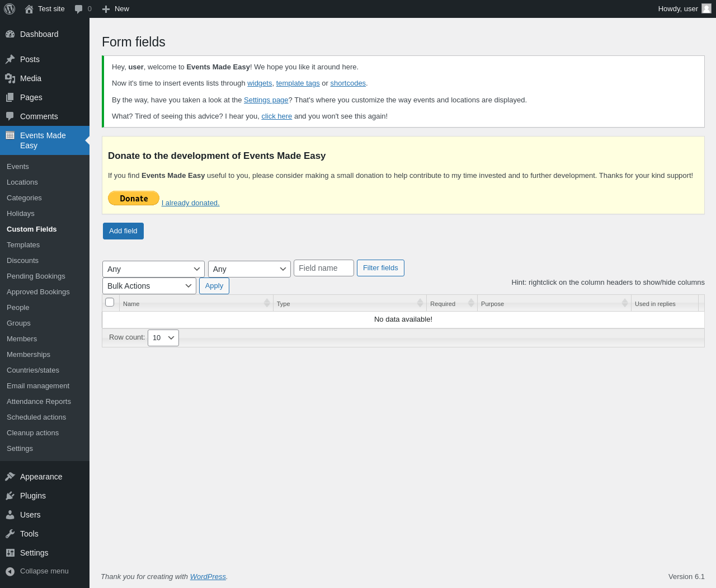The image size is (716, 588).
Task: Click the Users person icon
Action: (x=10, y=515)
